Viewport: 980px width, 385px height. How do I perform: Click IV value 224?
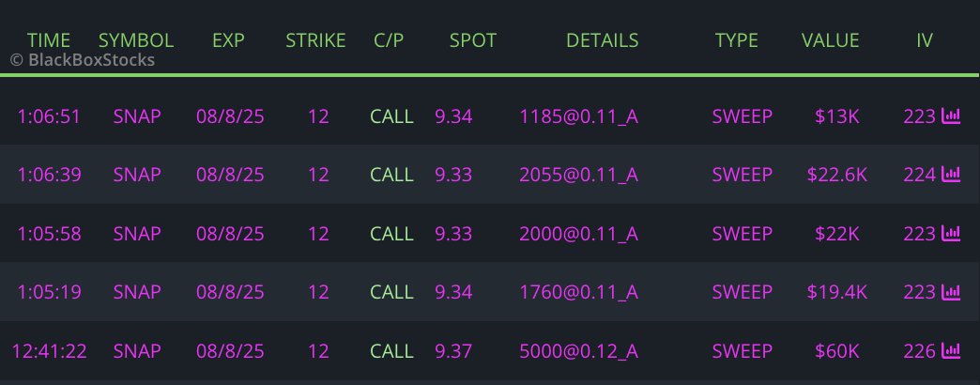click(919, 175)
